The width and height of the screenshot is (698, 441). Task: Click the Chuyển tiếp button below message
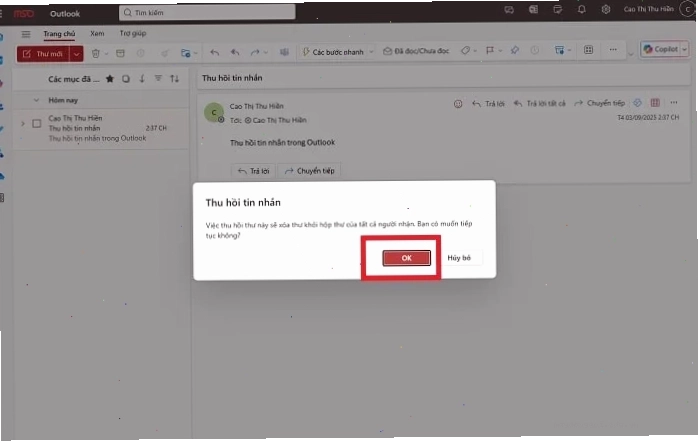click(310, 171)
